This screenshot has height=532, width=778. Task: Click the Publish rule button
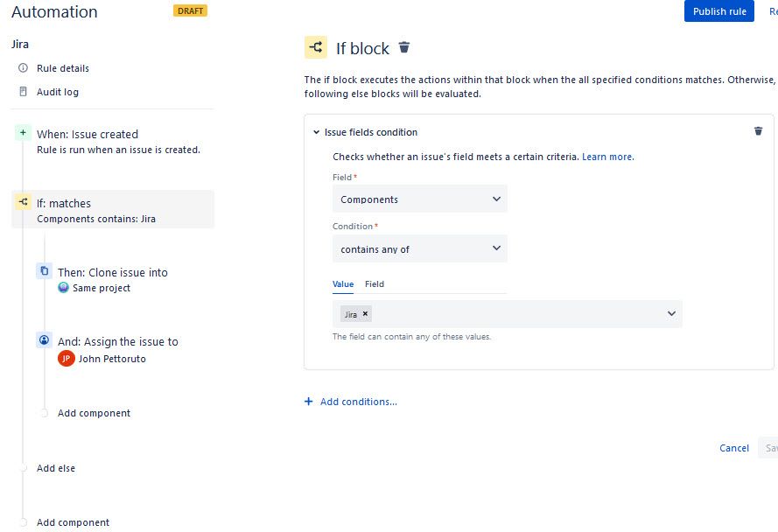pyautogui.click(x=719, y=10)
